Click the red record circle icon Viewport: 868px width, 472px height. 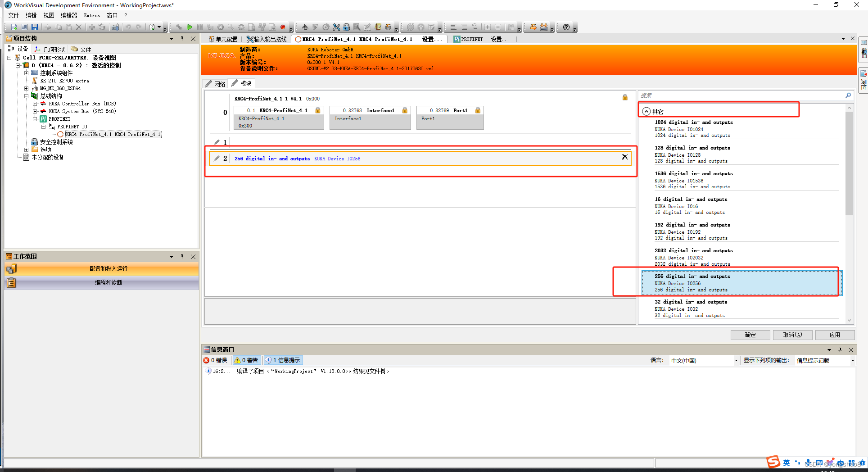tap(283, 27)
